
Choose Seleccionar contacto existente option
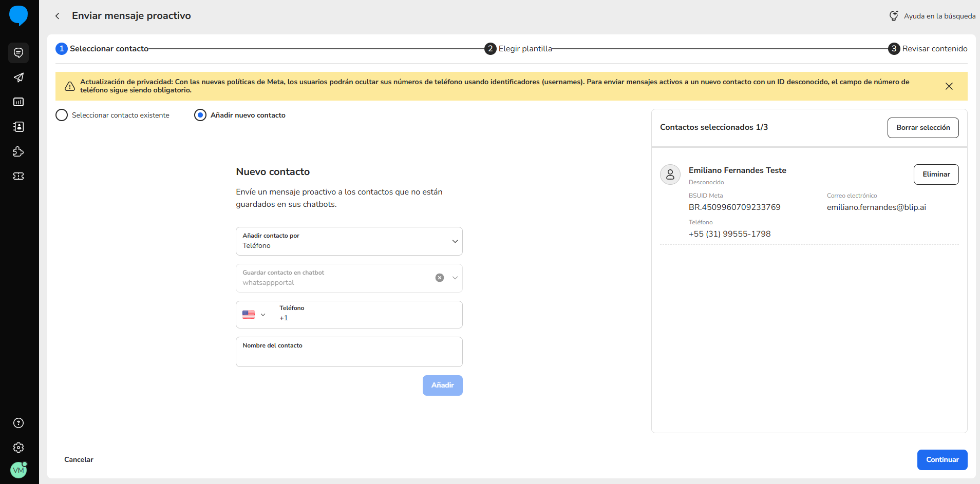pyautogui.click(x=112, y=115)
